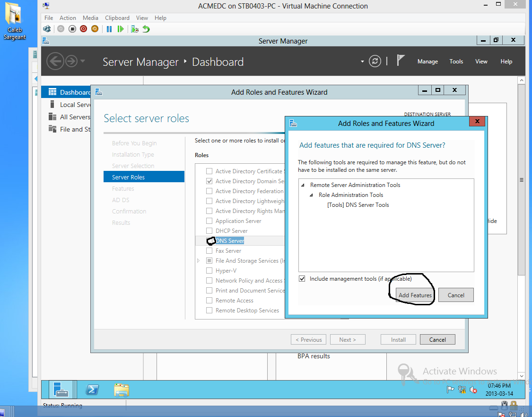This screenshot has width=532, height=417.
Task: Select [Tools] DNS Server Tools item
Action: (358, 205)
